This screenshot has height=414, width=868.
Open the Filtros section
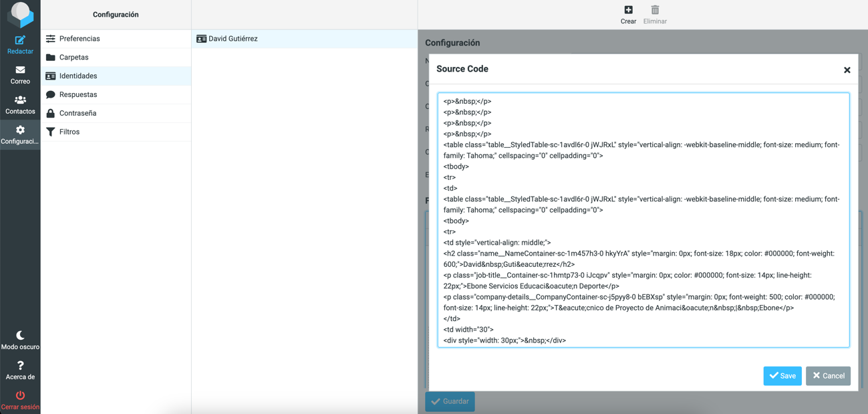[69, 132]
